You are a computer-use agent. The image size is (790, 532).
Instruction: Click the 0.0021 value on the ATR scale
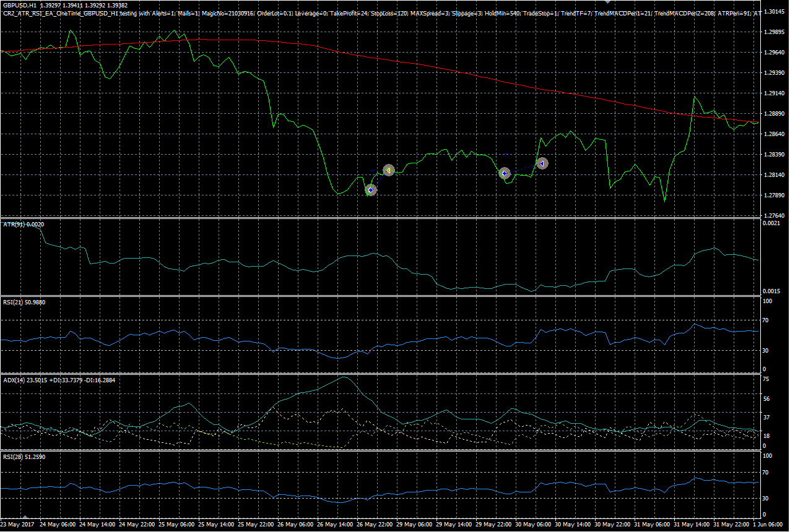tap(771, 223)
